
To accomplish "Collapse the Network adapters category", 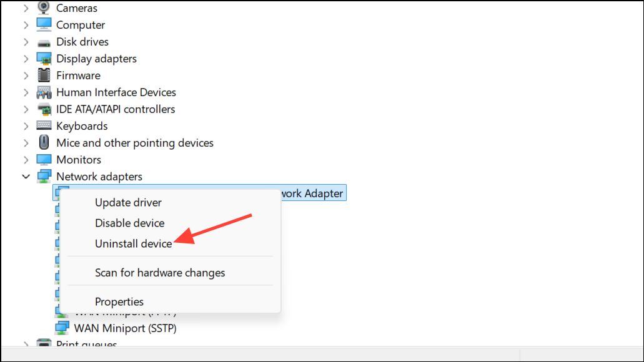I will click(x=26, y=176).
